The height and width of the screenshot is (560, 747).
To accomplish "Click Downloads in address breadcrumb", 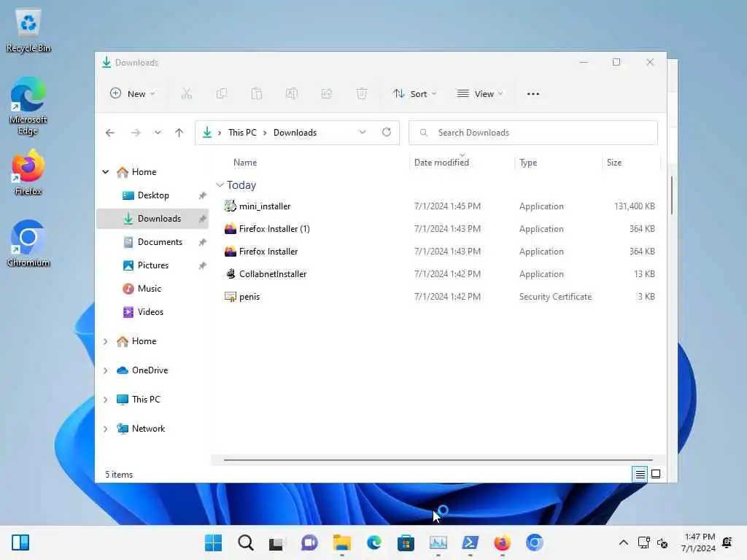I will click(295, 133).
